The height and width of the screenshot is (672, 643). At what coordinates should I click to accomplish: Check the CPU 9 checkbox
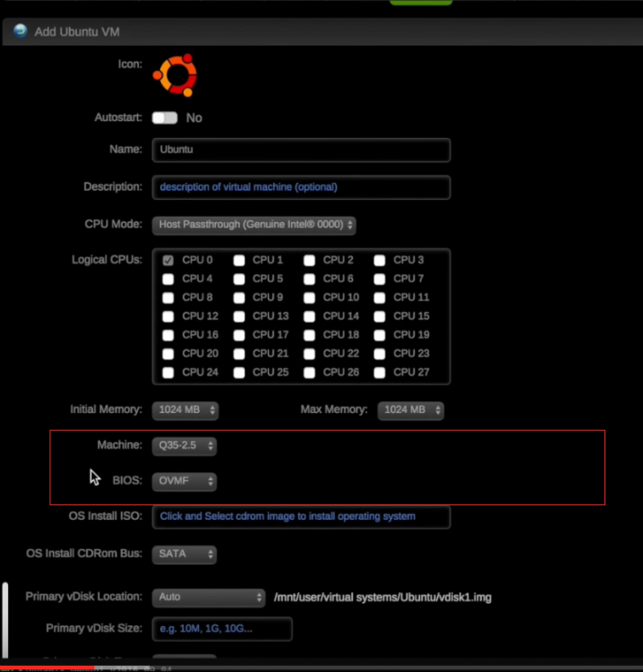point(239,297)
